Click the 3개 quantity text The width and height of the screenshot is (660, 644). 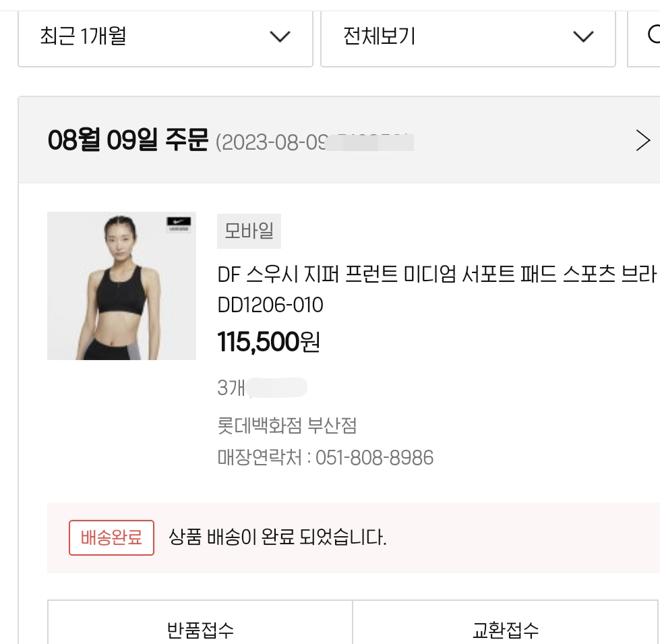pos(230,388)
